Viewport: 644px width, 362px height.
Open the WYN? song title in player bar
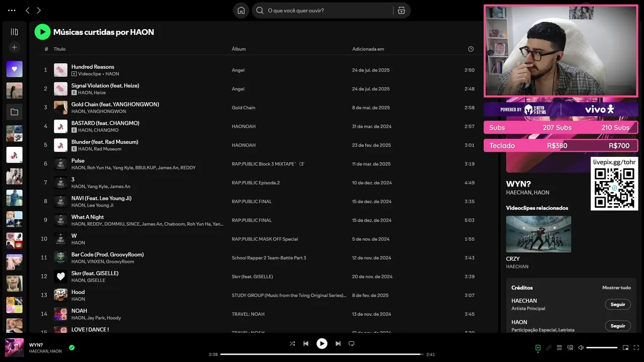point(36,345)
